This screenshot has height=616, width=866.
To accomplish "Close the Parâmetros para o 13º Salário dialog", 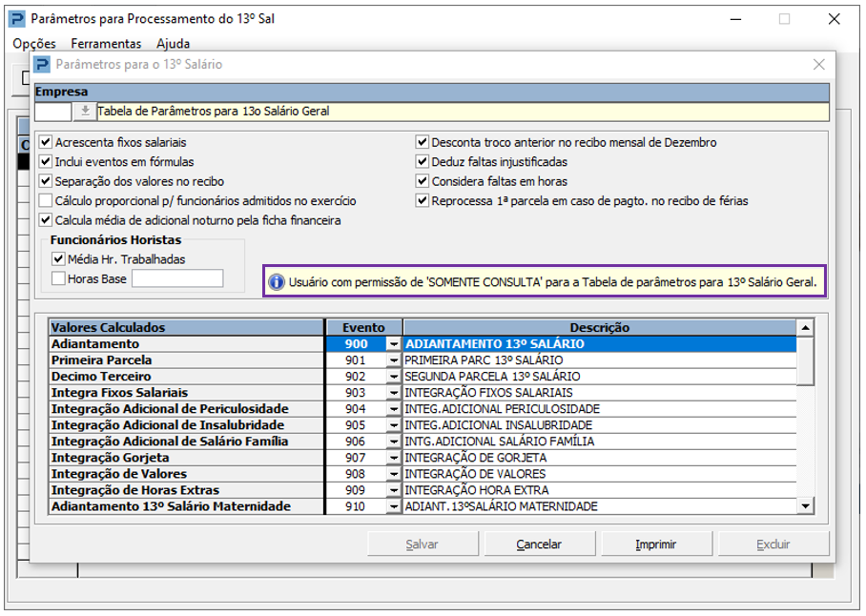I will click(x=818, y=64).
